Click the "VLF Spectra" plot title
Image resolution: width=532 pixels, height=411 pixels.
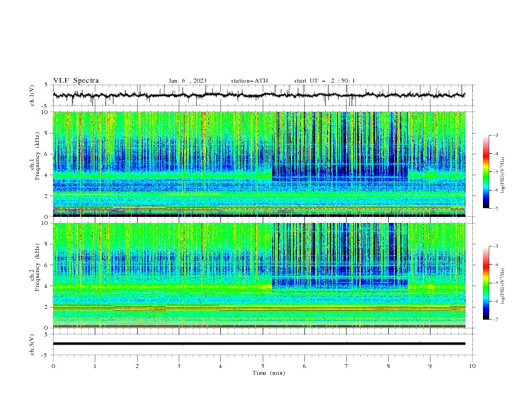tap(76, 81)
